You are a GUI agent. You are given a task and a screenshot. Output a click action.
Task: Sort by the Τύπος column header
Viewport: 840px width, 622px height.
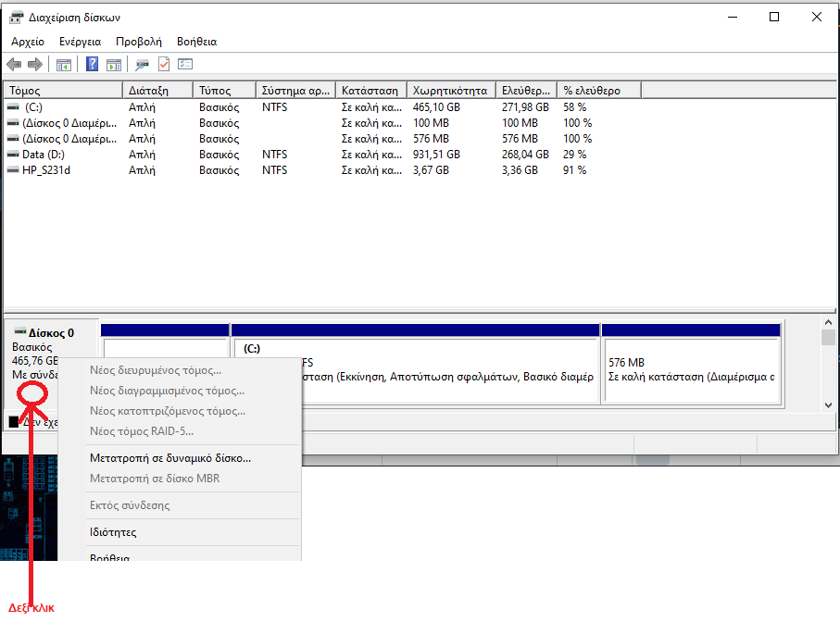224,91
